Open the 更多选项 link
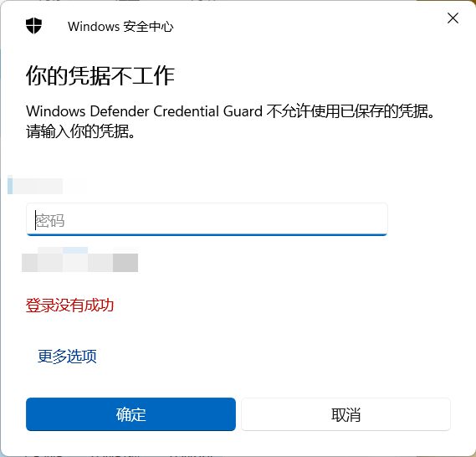Image resolution: width=476 pixels, height=457 pixels. click(67, 356)
